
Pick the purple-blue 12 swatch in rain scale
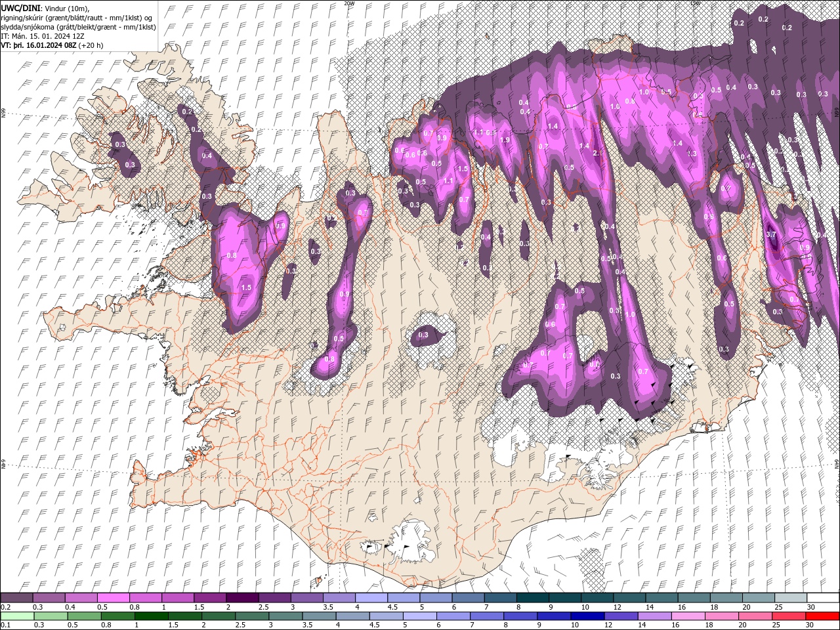click(621, 616)
